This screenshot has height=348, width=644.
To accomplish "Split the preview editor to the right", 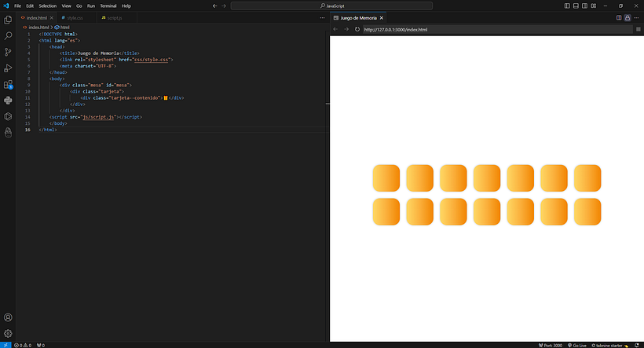I will pos(619,17).
